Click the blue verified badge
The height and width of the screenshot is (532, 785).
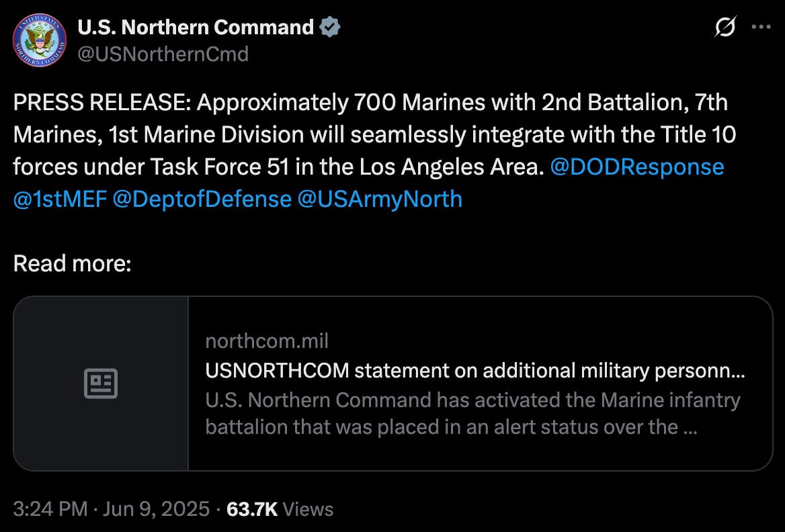330,28
